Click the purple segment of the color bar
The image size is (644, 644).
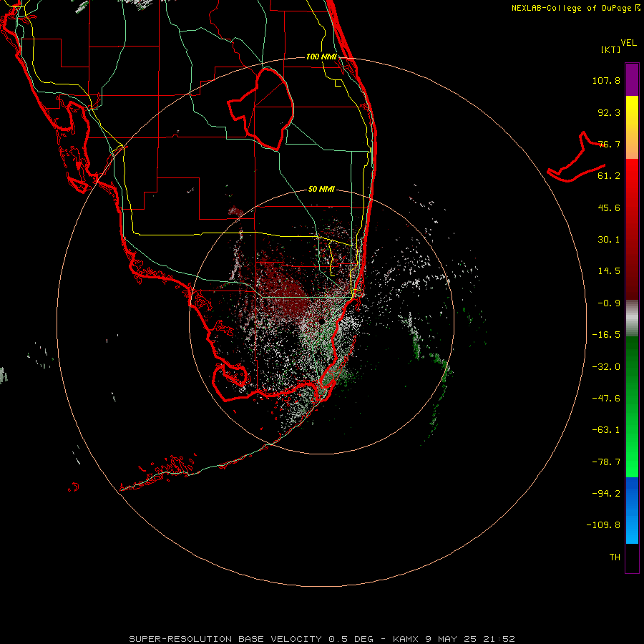point(632,79)
